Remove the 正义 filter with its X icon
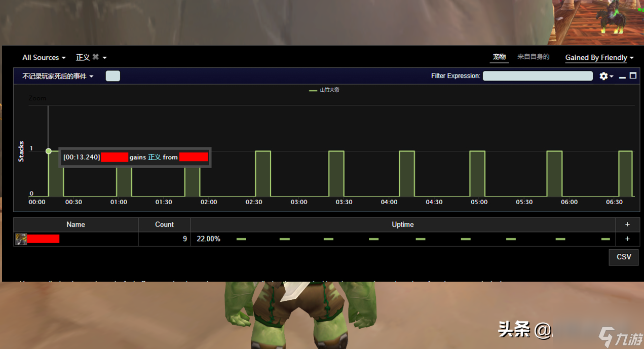 pos(95,57)
